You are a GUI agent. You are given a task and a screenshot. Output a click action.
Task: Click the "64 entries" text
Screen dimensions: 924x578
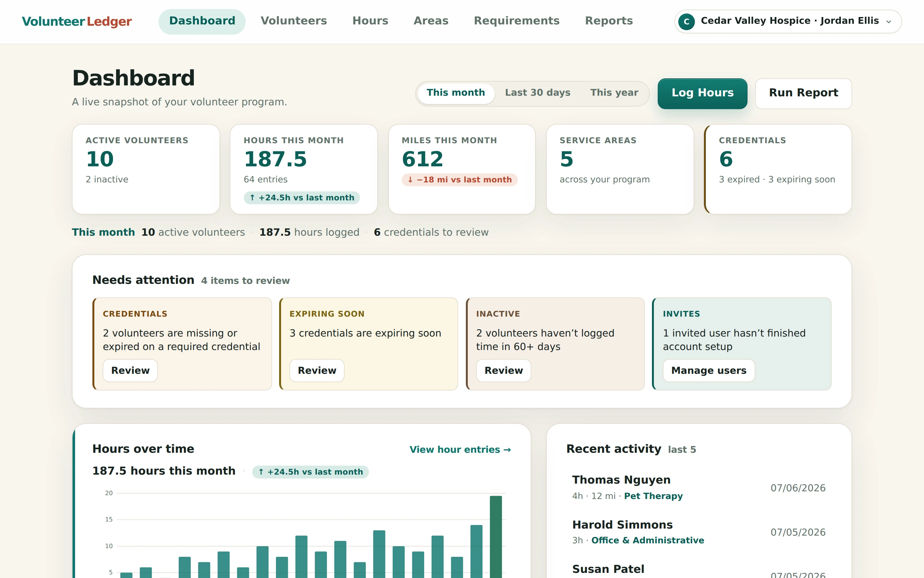[x=265, y=180]
